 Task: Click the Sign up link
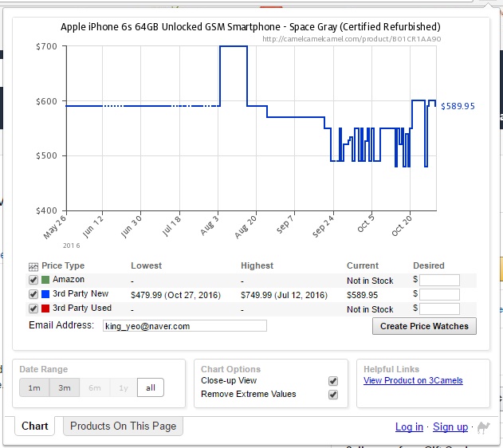point(450,427)
